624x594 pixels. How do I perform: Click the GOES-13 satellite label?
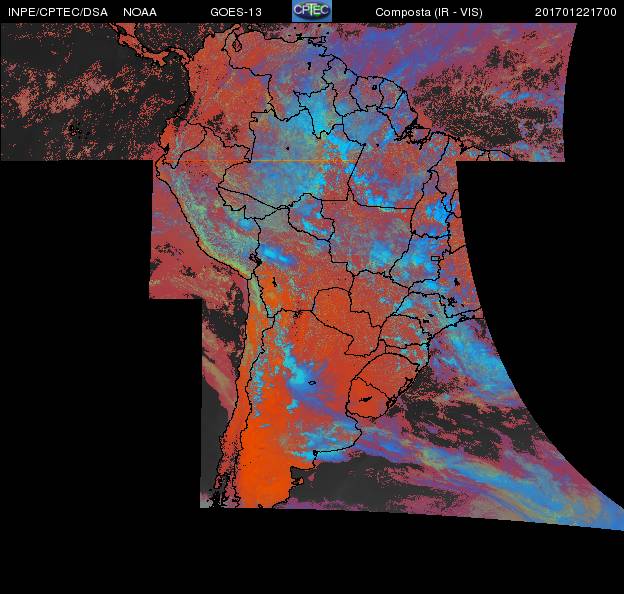coord(236,12)
